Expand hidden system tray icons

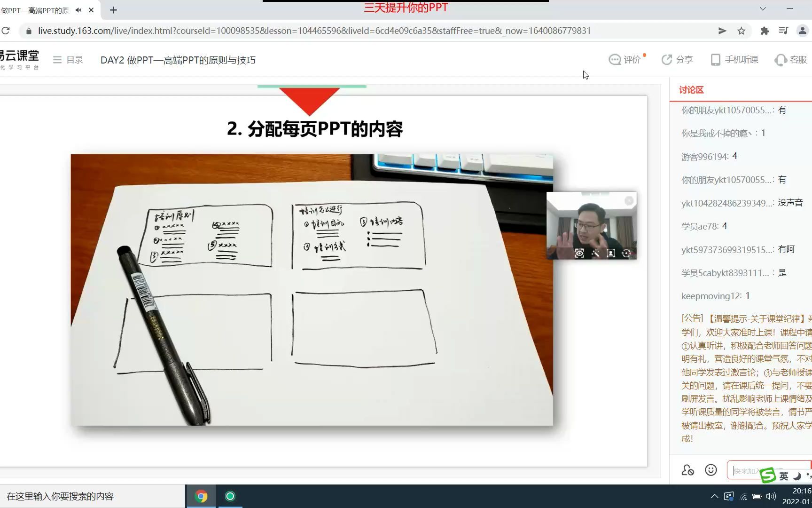click(x=714, y=496)
